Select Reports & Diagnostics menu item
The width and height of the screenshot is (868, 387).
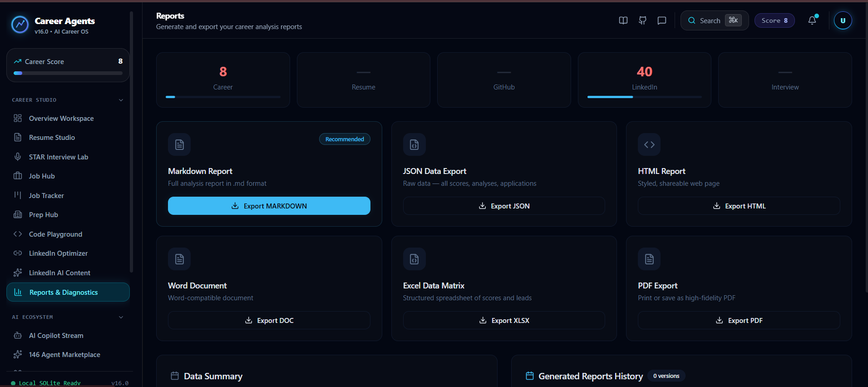tap(68, 292)
